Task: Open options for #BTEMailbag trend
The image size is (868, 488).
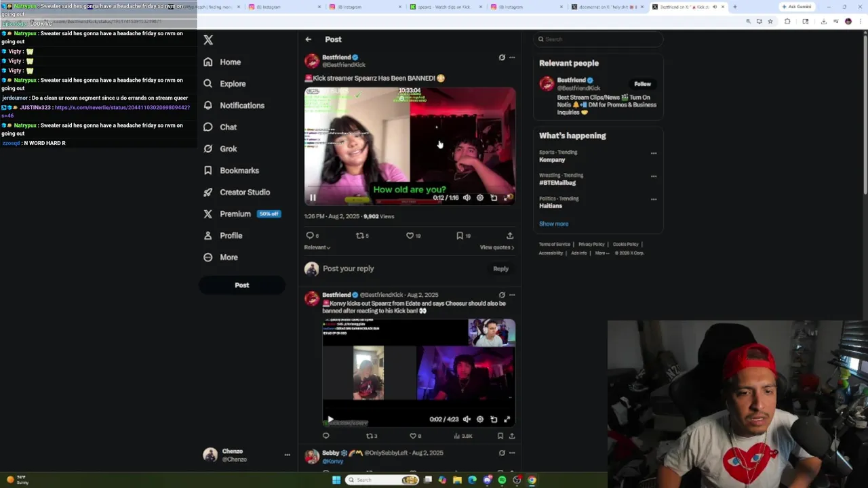Action: [654, 176]
